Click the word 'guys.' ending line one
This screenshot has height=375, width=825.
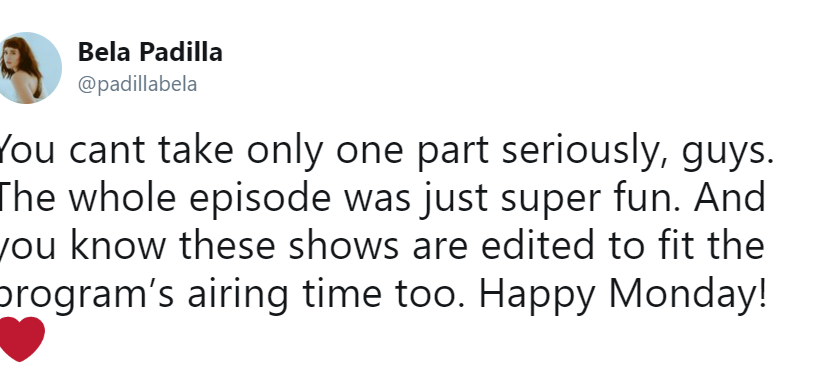728,152
